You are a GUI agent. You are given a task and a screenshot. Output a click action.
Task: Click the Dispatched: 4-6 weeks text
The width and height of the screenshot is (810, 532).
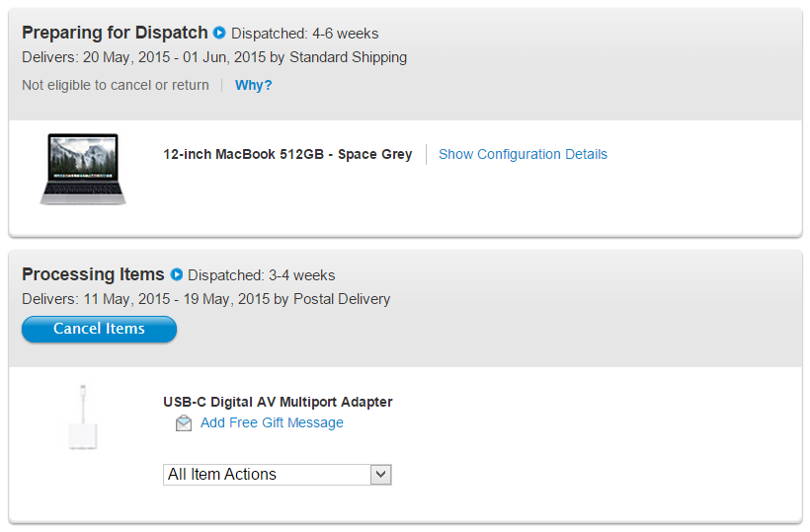click(x=305, y=34)
